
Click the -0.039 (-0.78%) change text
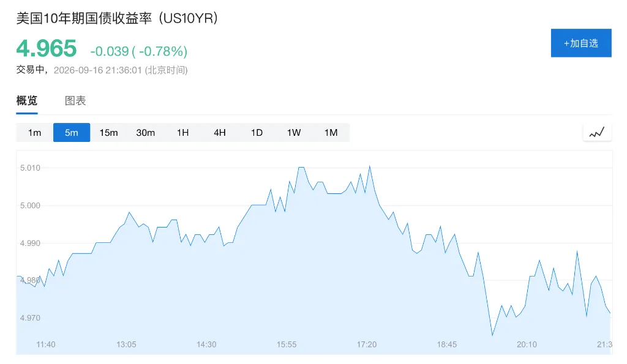(x=139, y=51)
